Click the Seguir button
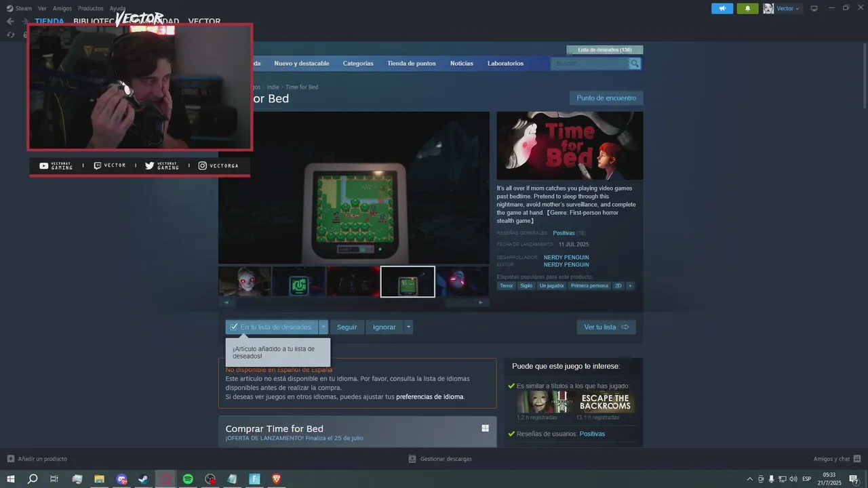The image size is (868, 488). (x=347, y=327)
